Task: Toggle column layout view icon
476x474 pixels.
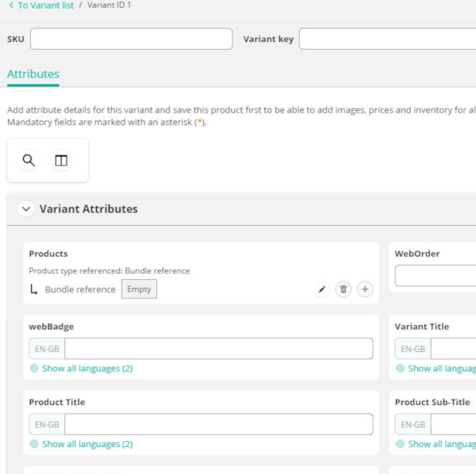Action: tap(61, 160)
